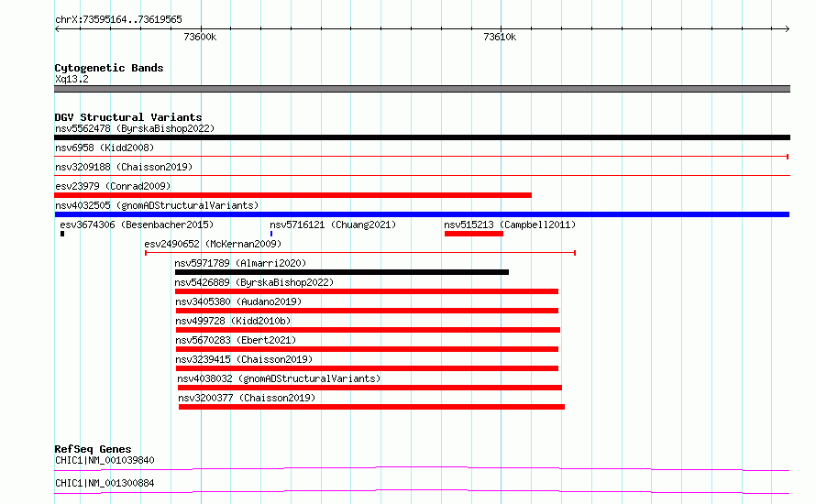Image resolution: width=816 pixels, height=504 pixels.
Task: Click short red bar of nsv515213
Action: 474,234
